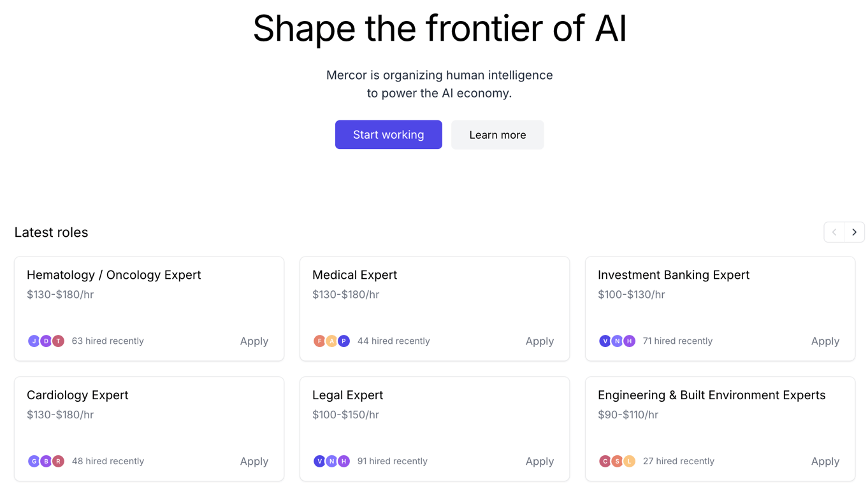Click the 'V' avatar on Investment Banking card
This screenshot has width=868, height=489.
605,341
